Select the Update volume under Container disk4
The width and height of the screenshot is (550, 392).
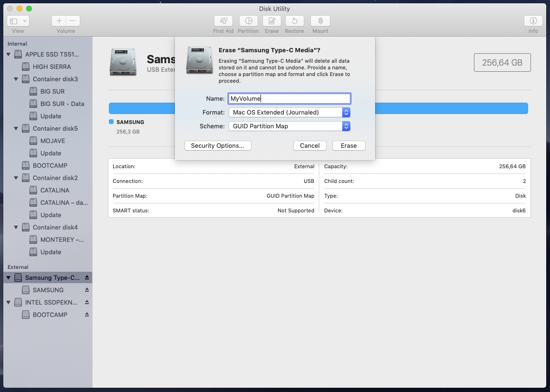[x=48, y=252]
